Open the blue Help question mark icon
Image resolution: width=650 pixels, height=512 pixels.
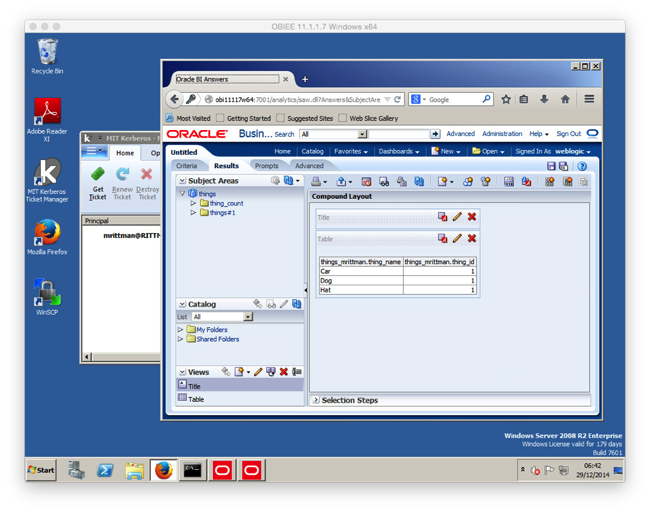(582, 166)
